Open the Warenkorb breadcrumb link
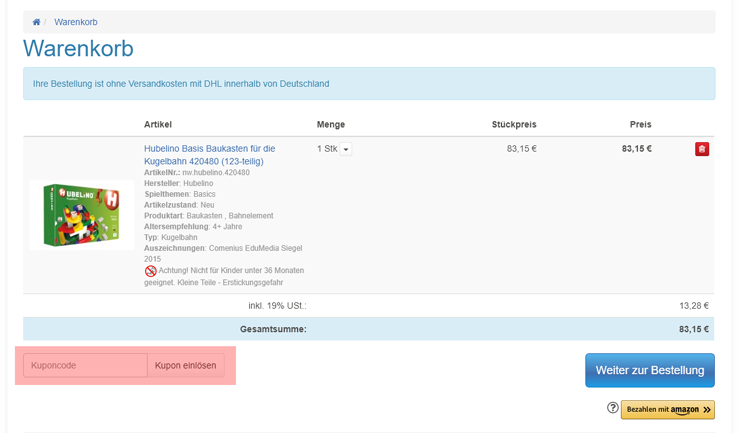Image resolution: width=740 pixels, height=433 pixels. click(x=76, y=22)
